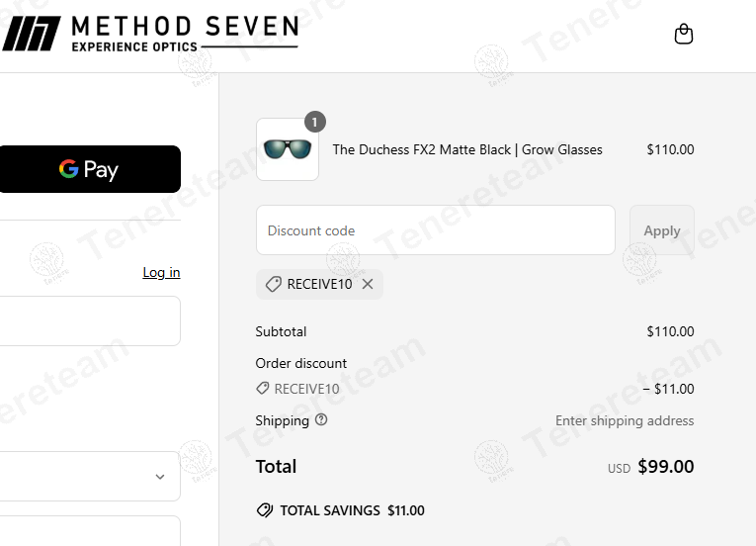756x546 pixels.
Task: Click the tag icon under Order discount
Action: click(262, 389)
